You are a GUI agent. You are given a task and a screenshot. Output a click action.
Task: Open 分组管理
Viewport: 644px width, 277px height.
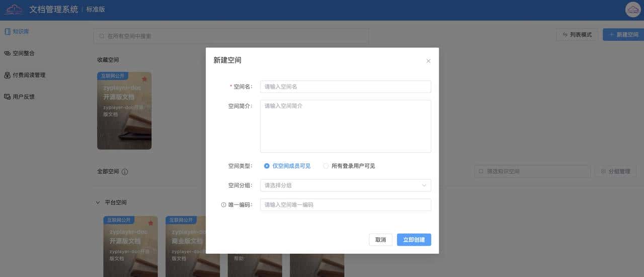[x=615, y=171]
